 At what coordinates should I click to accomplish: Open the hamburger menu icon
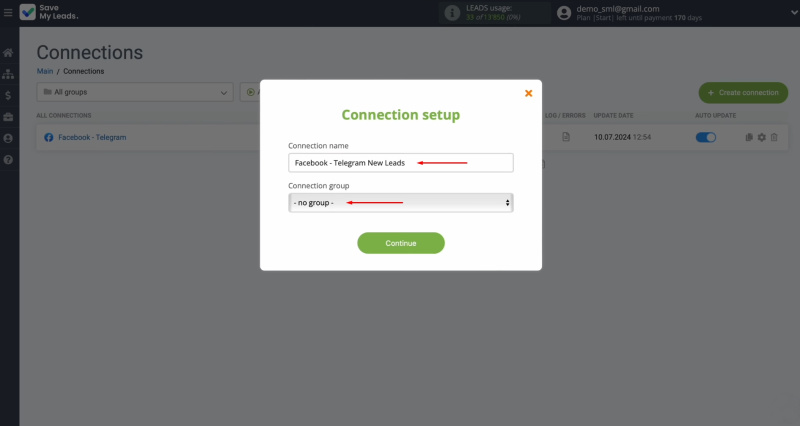coord(8,12)
